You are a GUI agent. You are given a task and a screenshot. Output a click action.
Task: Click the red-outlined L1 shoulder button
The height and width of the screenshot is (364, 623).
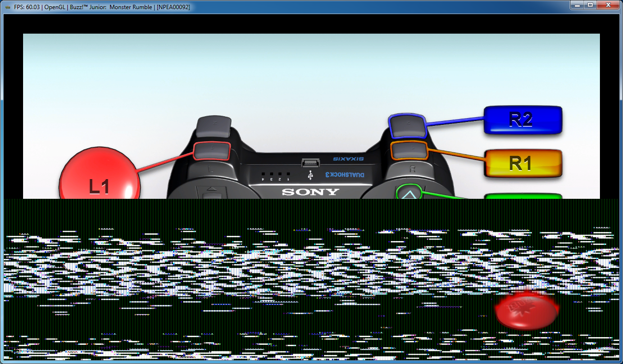(x=212, y=151)
